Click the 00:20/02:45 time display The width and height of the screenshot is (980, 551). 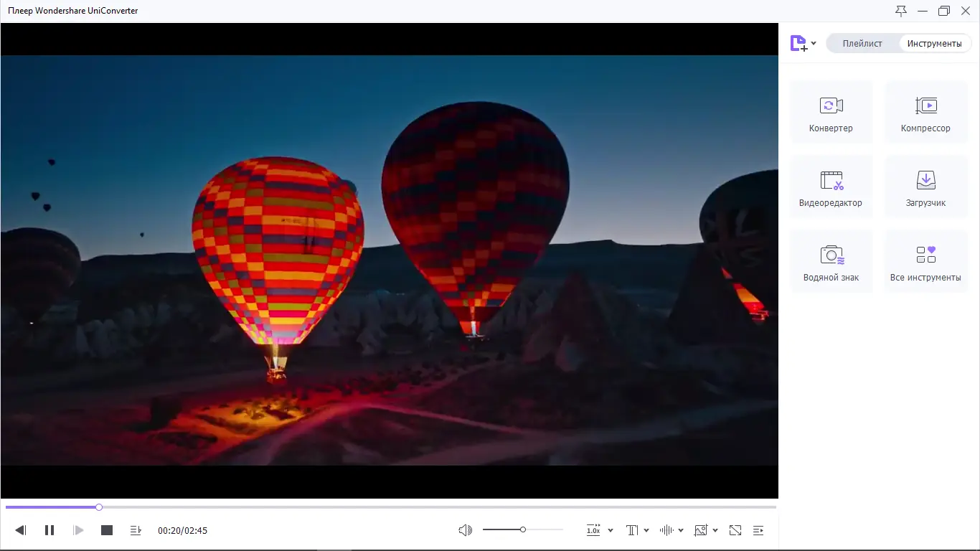pyautogui.click(x=183, y=531)
